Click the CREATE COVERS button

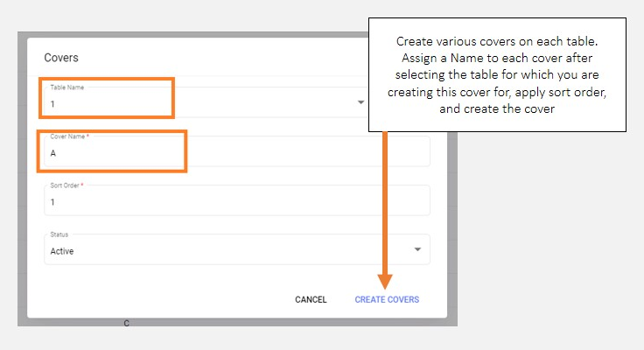[x=387, y=299]
